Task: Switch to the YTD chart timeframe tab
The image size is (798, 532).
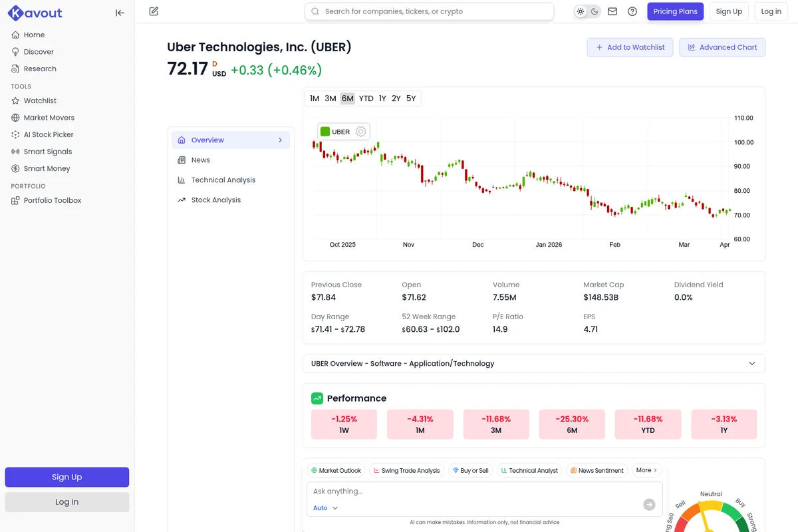Action: 366,98
